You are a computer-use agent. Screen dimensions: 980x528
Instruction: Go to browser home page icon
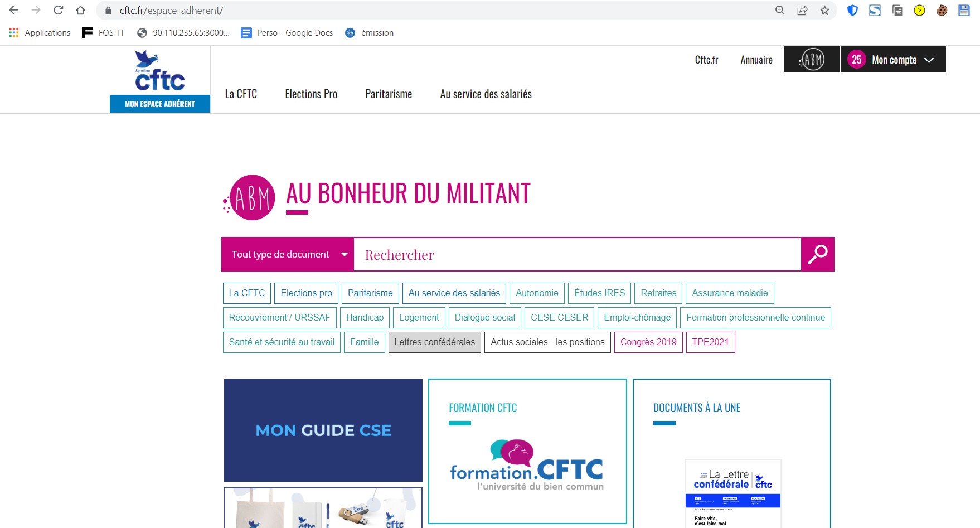81,11
